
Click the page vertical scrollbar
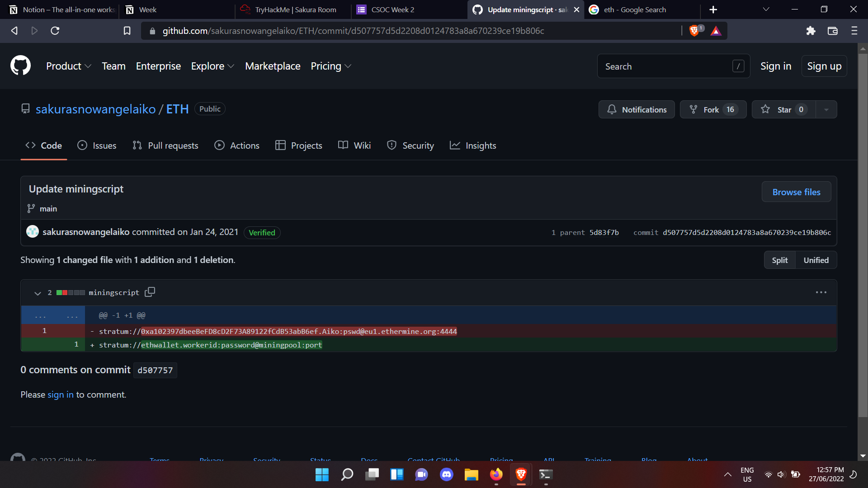click(863, 235)
